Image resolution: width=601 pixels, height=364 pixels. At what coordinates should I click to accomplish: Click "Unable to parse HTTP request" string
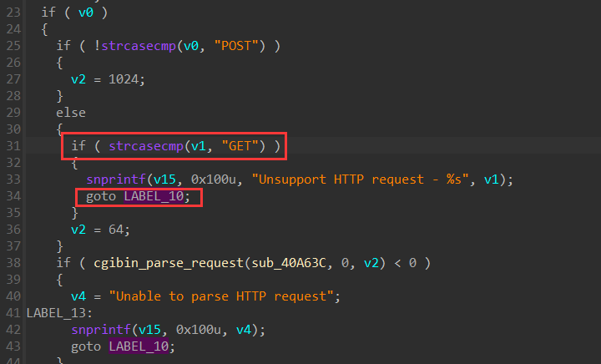221,296
